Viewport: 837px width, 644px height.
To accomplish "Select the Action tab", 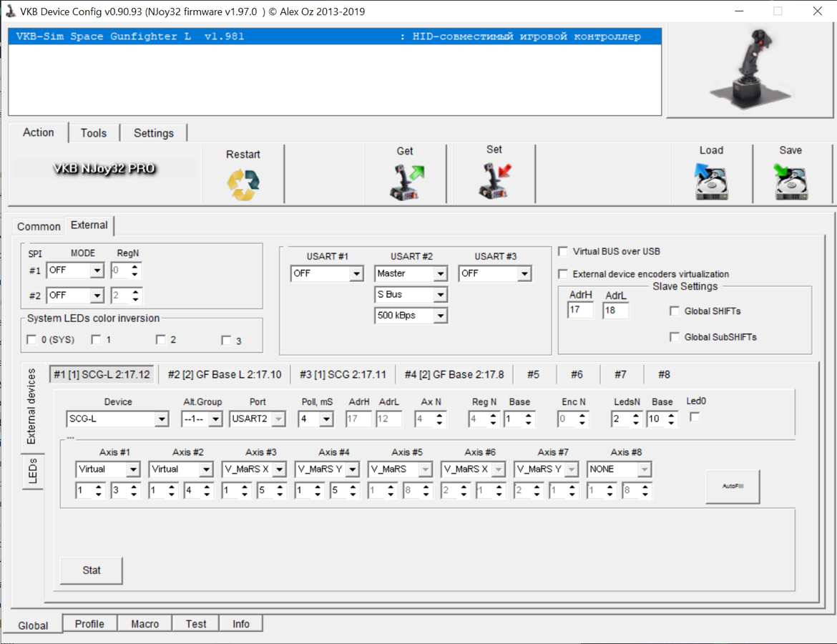I will (x=39, y=132).
